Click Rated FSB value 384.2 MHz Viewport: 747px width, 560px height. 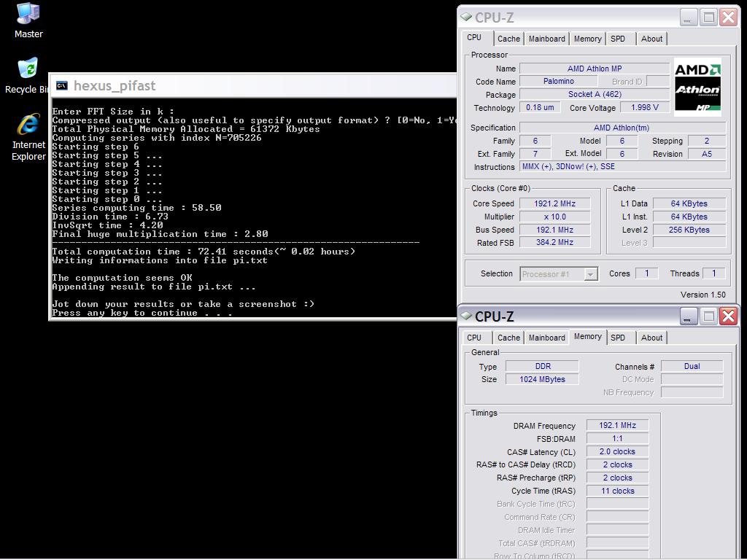(554, 242)
